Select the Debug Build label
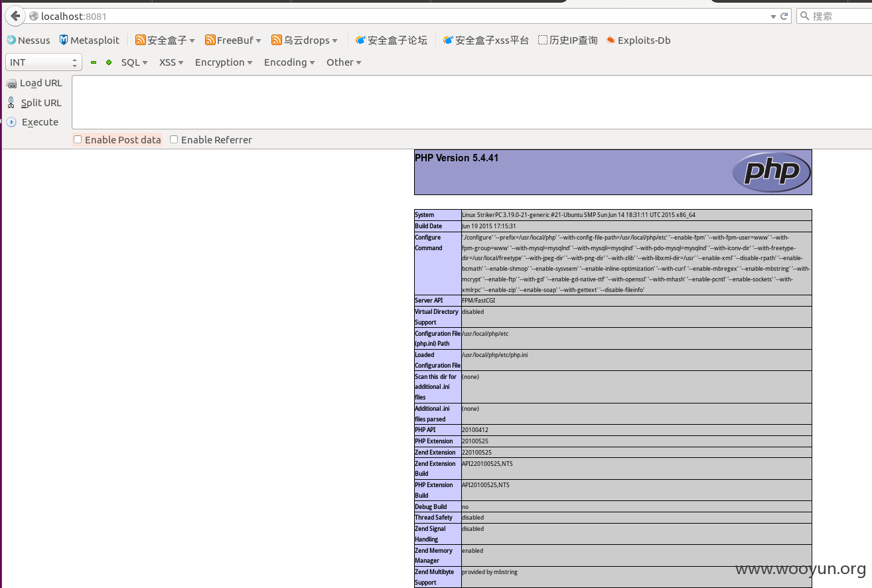This screenshot has height=588, width=872. pyautogui.click(x=431, y=507)
